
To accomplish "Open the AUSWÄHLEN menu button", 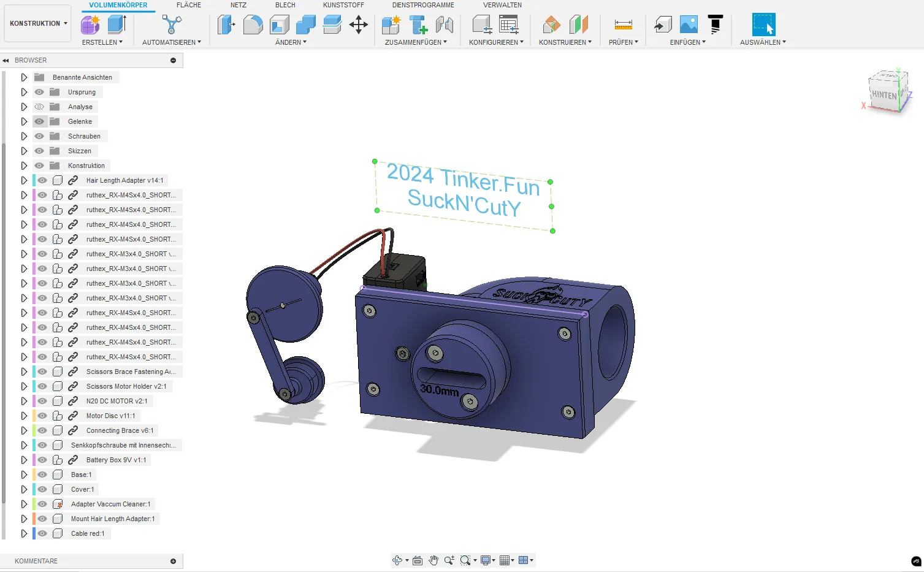I will pos(763,42).
